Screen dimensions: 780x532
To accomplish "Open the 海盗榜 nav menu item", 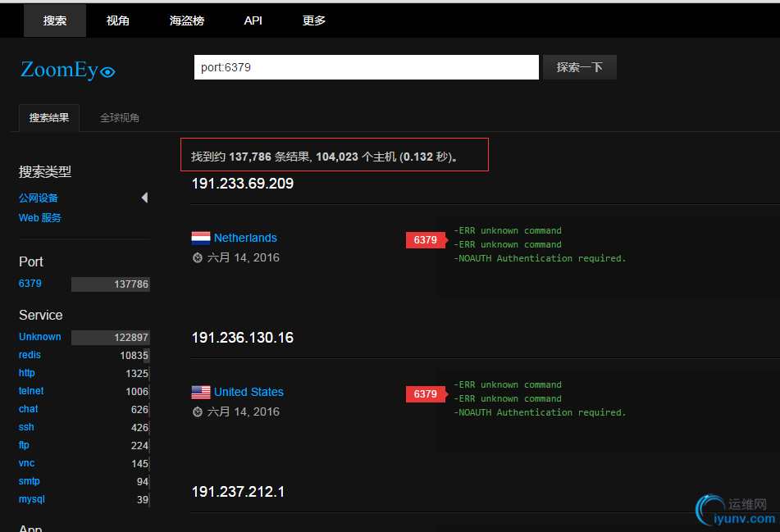I will [x=186, y=20].
